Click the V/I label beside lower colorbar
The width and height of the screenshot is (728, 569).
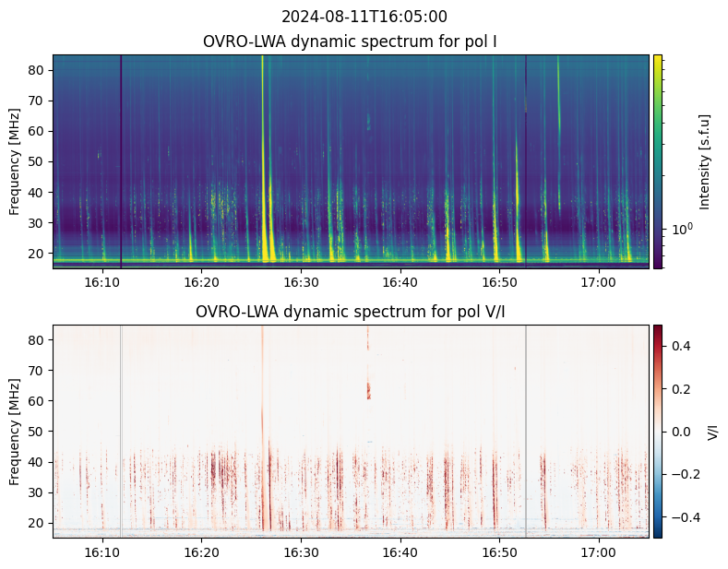coord(713,432)
